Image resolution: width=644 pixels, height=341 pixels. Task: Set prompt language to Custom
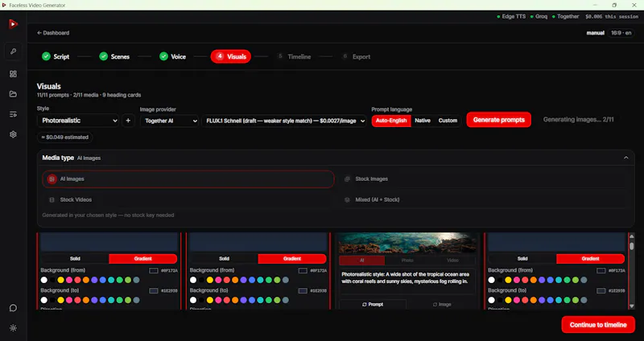click(448, 121)
